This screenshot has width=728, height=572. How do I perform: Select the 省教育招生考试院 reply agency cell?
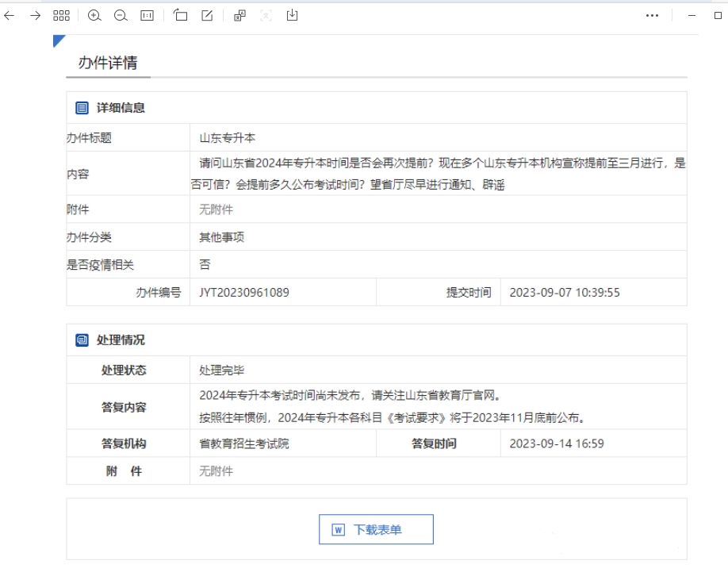[245, 443]
